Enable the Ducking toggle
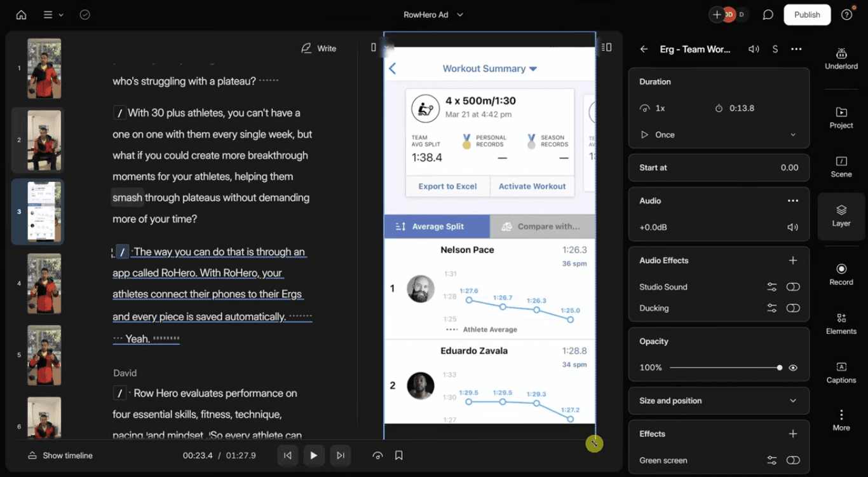Viewport: 868px width, 477px height. pyautogui.click(x=793, y=308)
